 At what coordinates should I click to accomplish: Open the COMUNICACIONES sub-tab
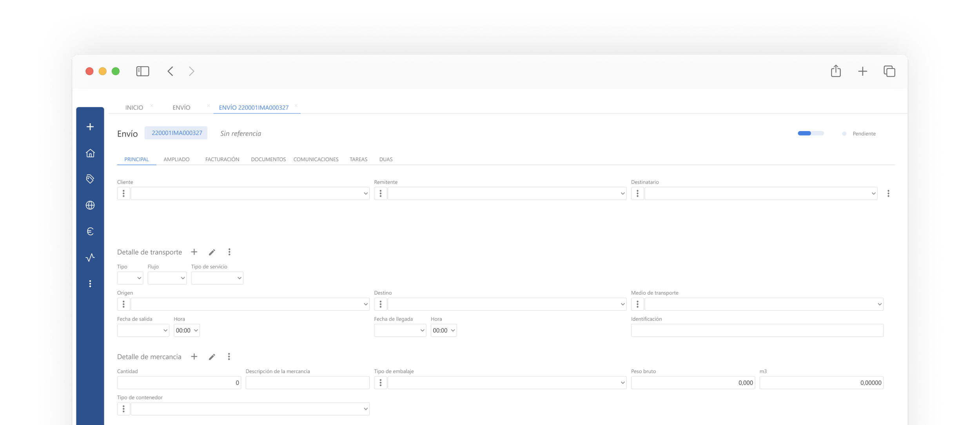tap(316, 159)
